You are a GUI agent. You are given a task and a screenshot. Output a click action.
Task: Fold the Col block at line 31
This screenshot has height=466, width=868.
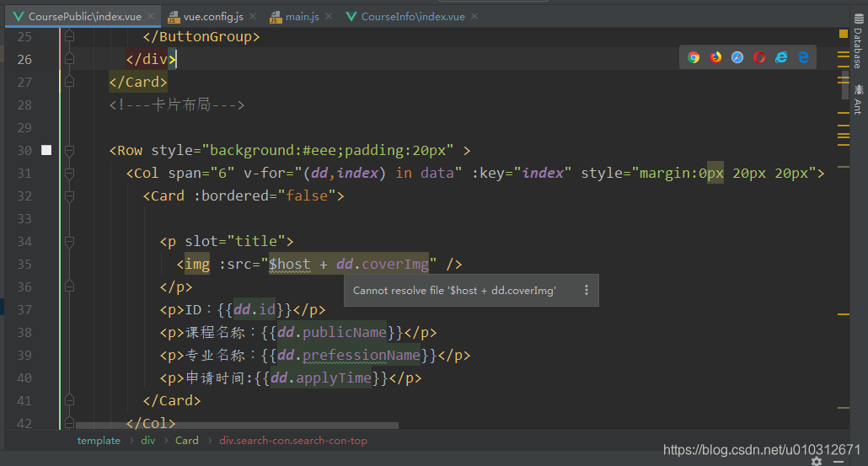tap(69, 174)
